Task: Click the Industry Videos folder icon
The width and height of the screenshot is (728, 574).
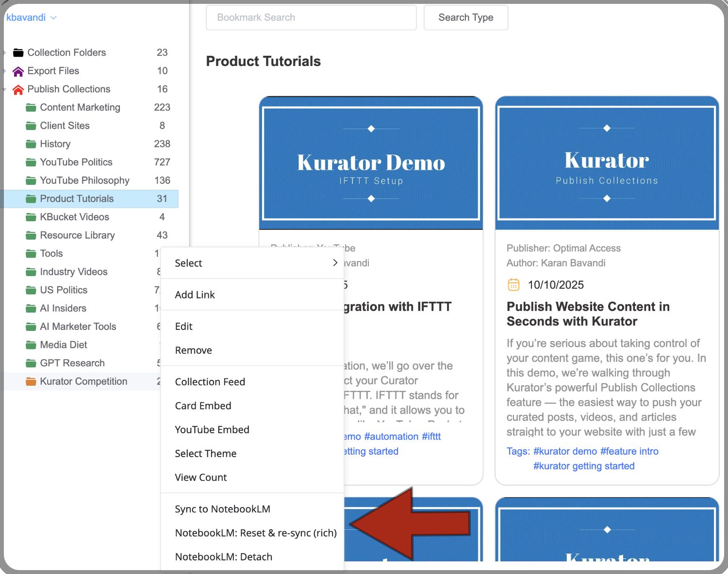Action: [x=31, y=272]
